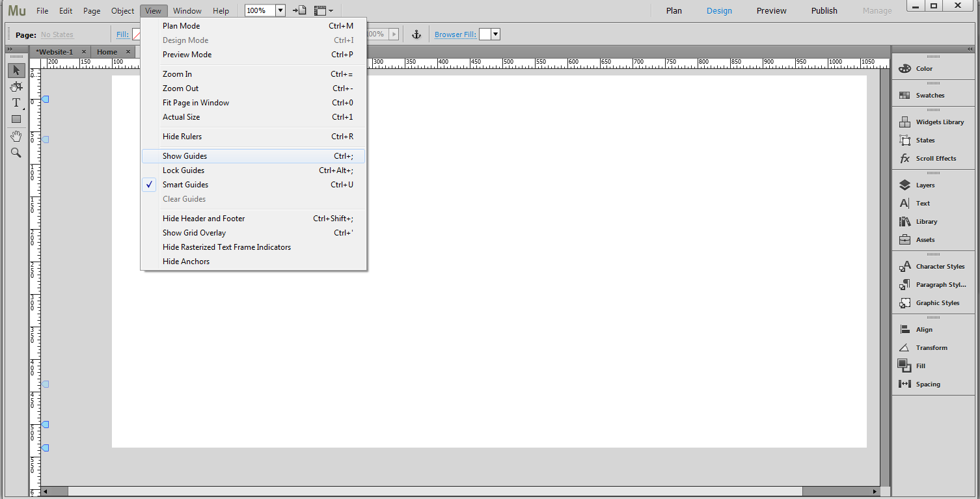980x499 pixels.
Task: Choose the Rectangle tool
Action: tap(16, 119)
